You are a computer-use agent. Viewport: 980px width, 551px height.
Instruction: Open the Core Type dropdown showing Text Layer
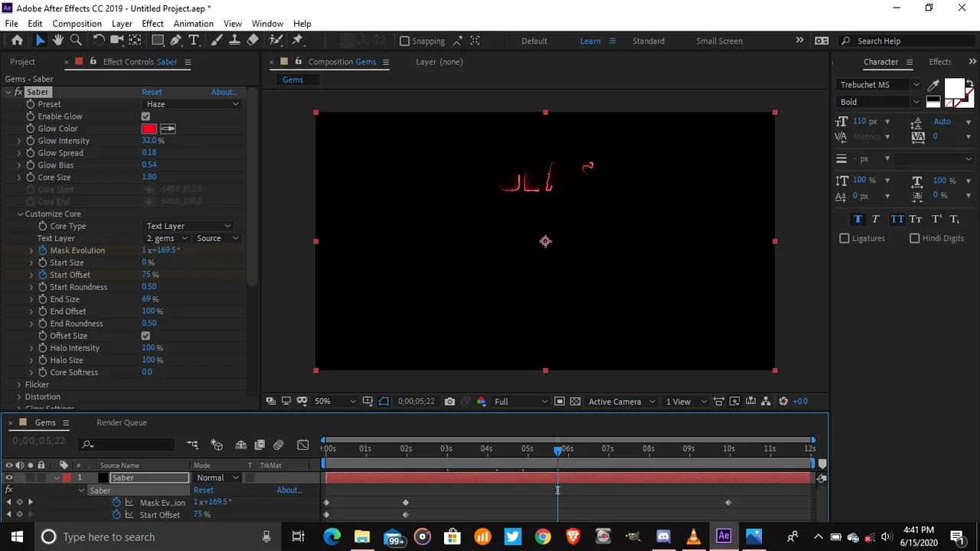pos(188,226)
